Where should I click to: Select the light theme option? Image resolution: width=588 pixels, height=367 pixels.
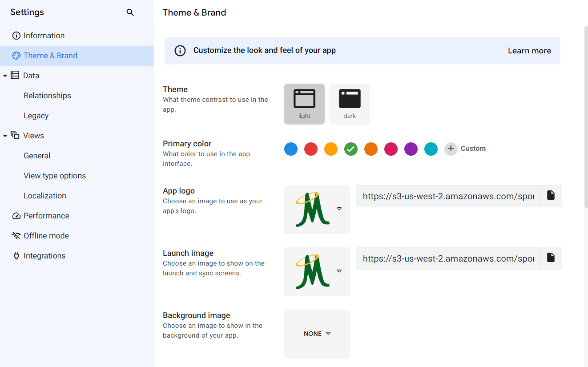(304, 104)
